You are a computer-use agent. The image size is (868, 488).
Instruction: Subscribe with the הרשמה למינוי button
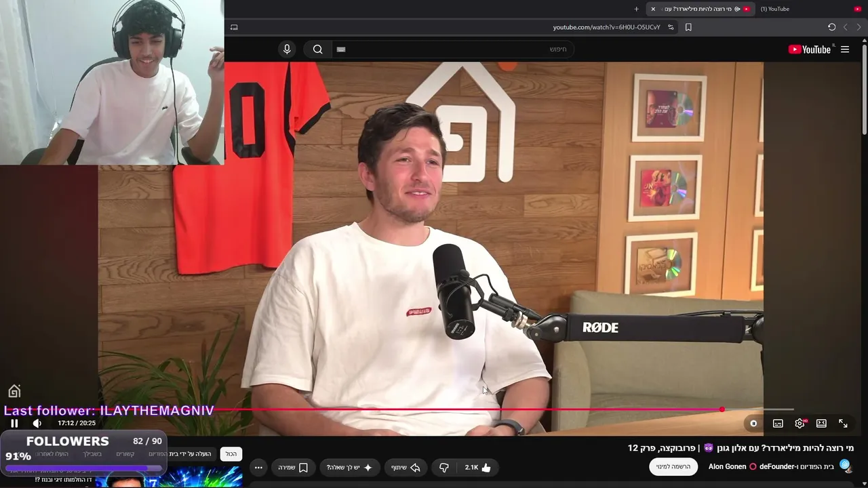click(673, 466)
